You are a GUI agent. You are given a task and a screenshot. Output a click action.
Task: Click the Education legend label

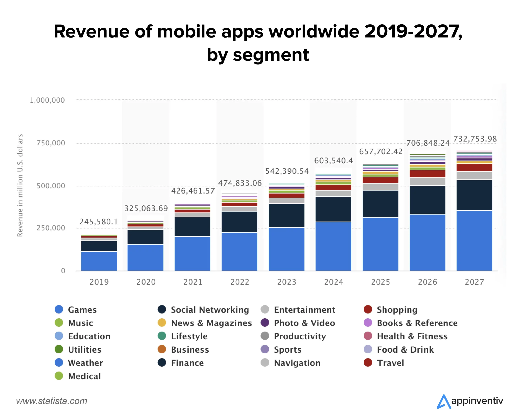pos(89,336)
